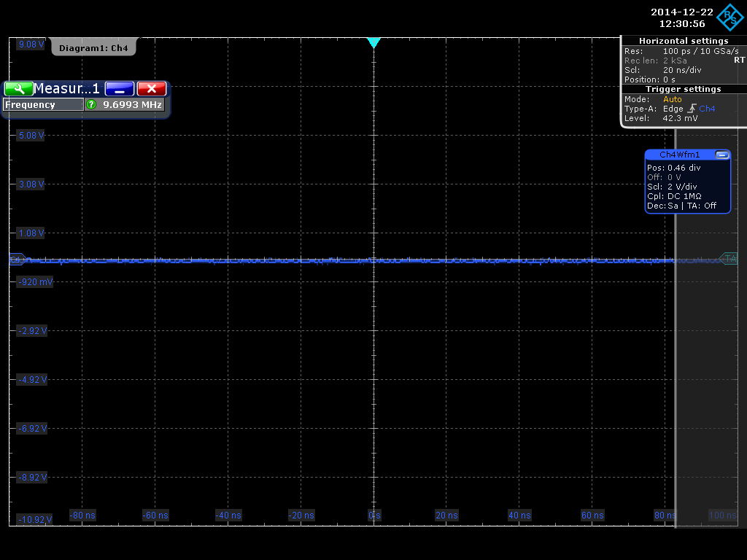
Task: Open the Trigger settings header
Action: [684, 89]
